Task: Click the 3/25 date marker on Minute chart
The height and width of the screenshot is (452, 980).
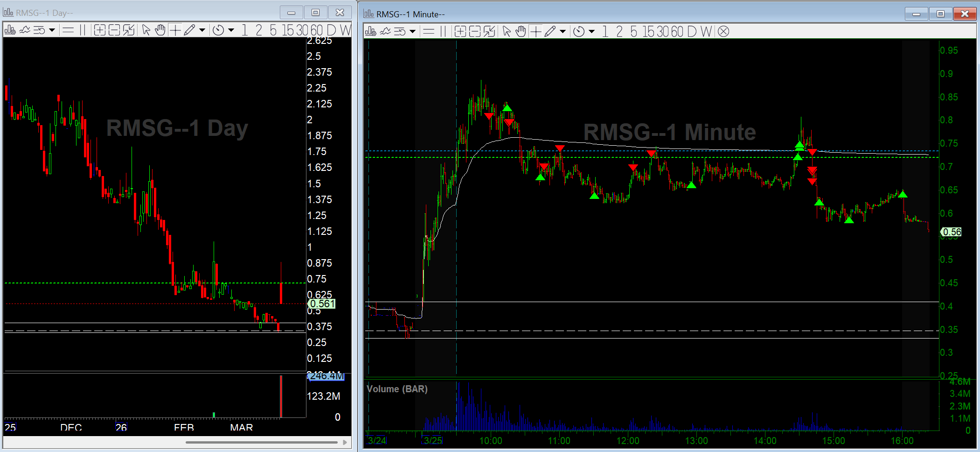Action: [433, 440]
